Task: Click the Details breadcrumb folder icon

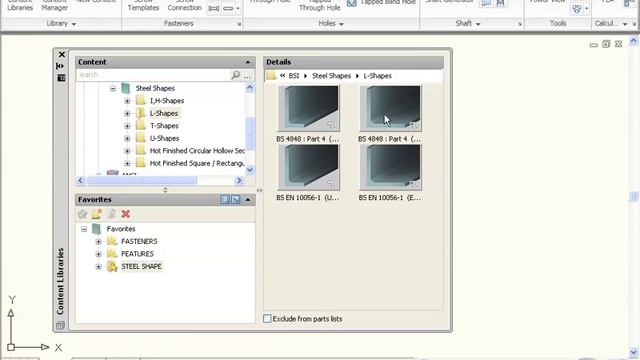Action: point(271,76)
